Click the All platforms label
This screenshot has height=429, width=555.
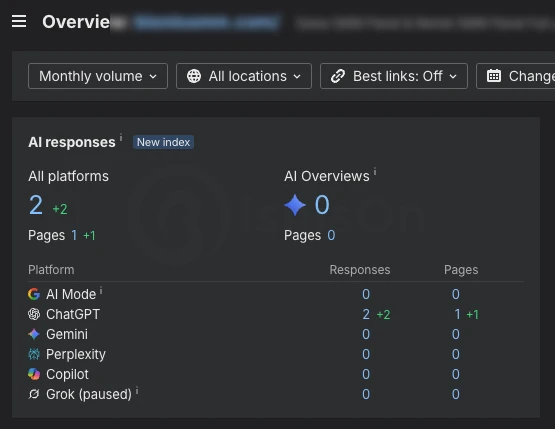tap(68, 176)
